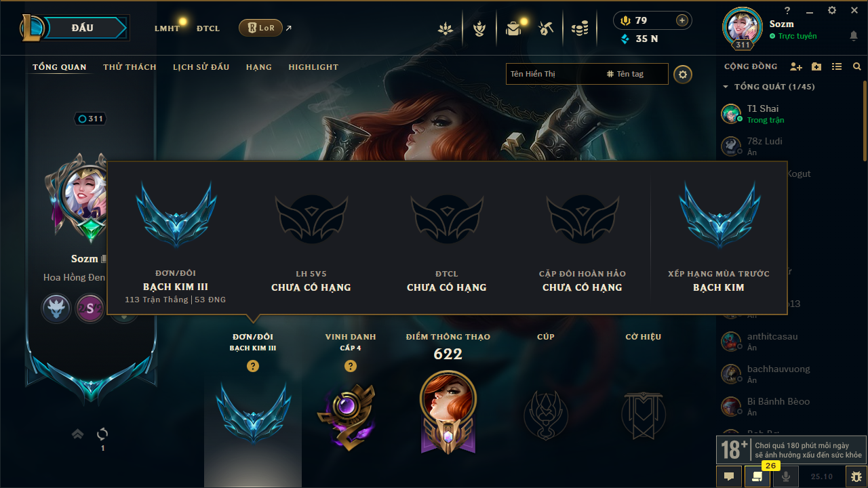Open the missions panel with 26 badge

(x=757, y=476)
